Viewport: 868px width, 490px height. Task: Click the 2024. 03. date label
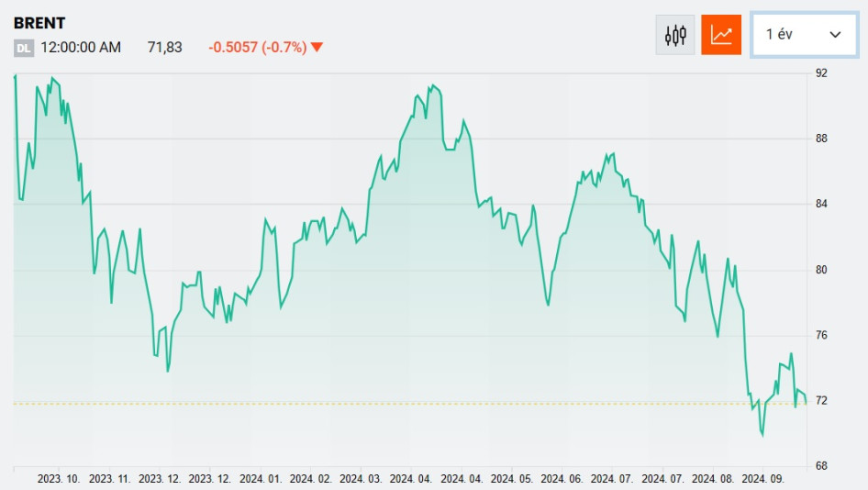pyautogui.click(x=361, y=479)
